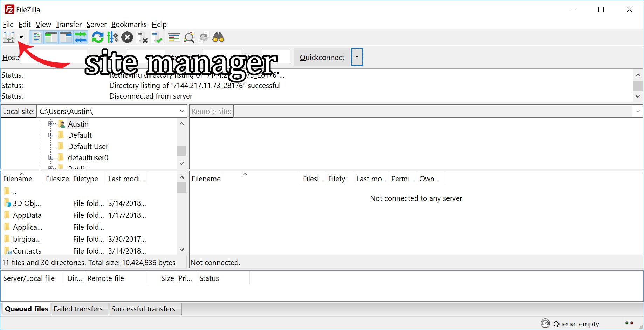Search for files with binoculars icon
The width and height of the screenshot is (644, 330).
(x=218, y=37)
